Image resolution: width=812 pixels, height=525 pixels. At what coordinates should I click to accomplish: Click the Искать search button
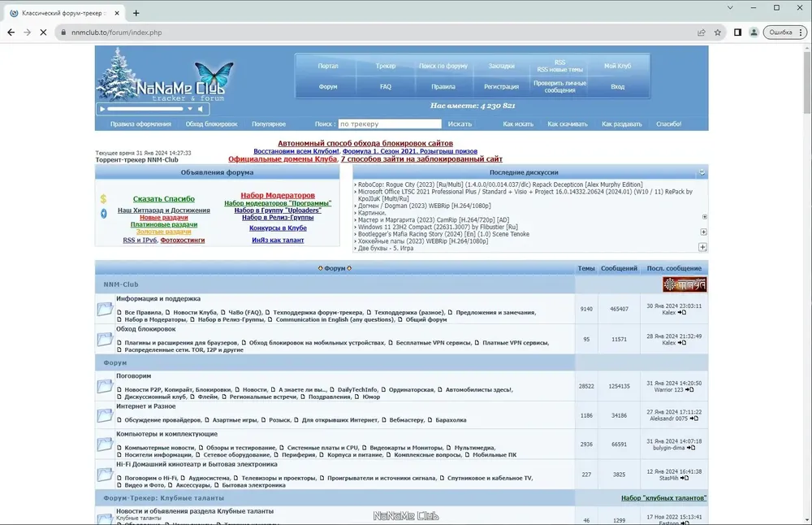(460, 124)
